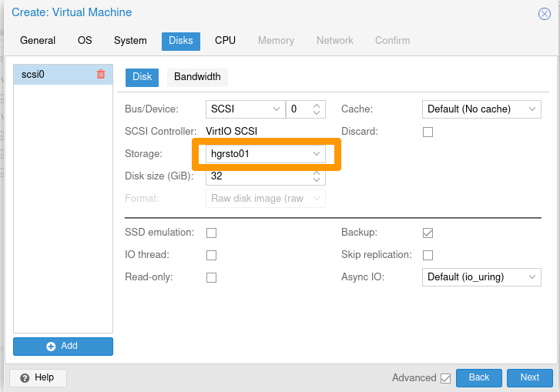The image size is (560, 392).
Task: Click the device number stepper arrows
Action: pos(317,109)
